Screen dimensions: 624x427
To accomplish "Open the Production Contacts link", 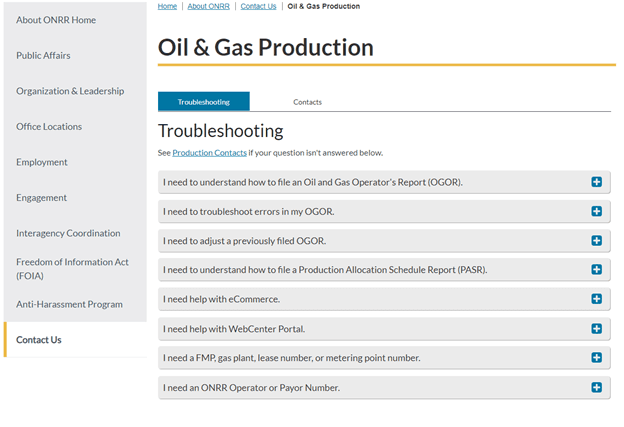I will click(209, 153).
